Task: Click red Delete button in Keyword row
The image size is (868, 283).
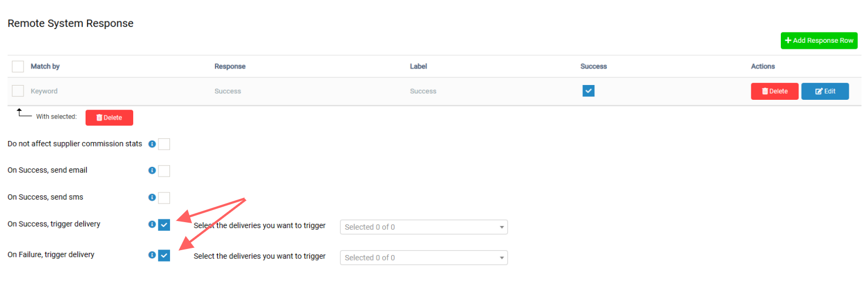Action: coord(775,92)
